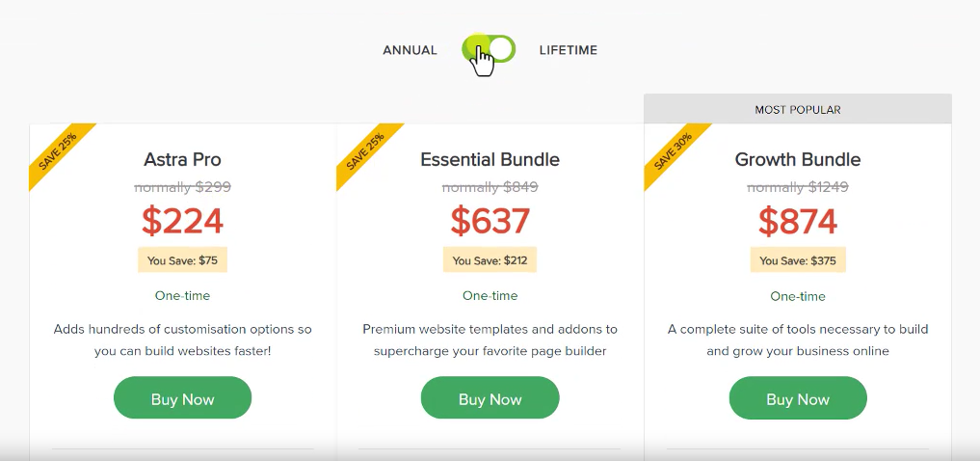Click the Growth Bundle plan title

click(798, 159)
